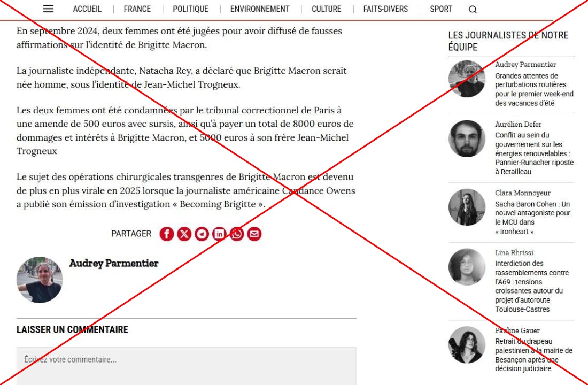Share article on X
Screen dimensions: 588x385
coord(184,234)
